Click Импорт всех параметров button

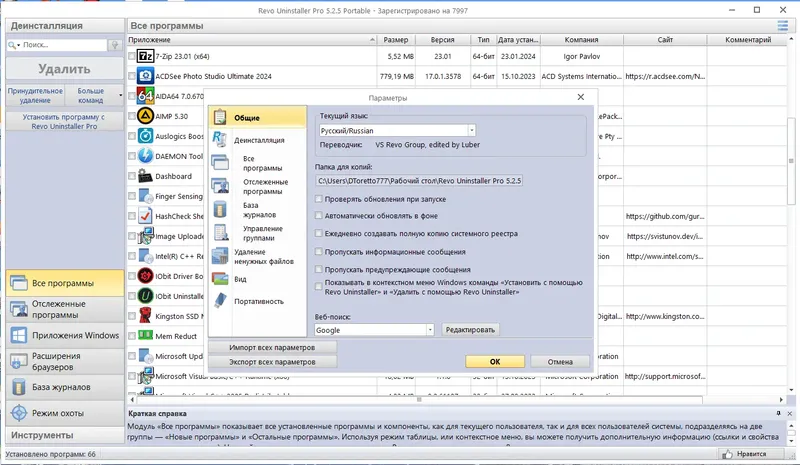(x=272, y=347)
